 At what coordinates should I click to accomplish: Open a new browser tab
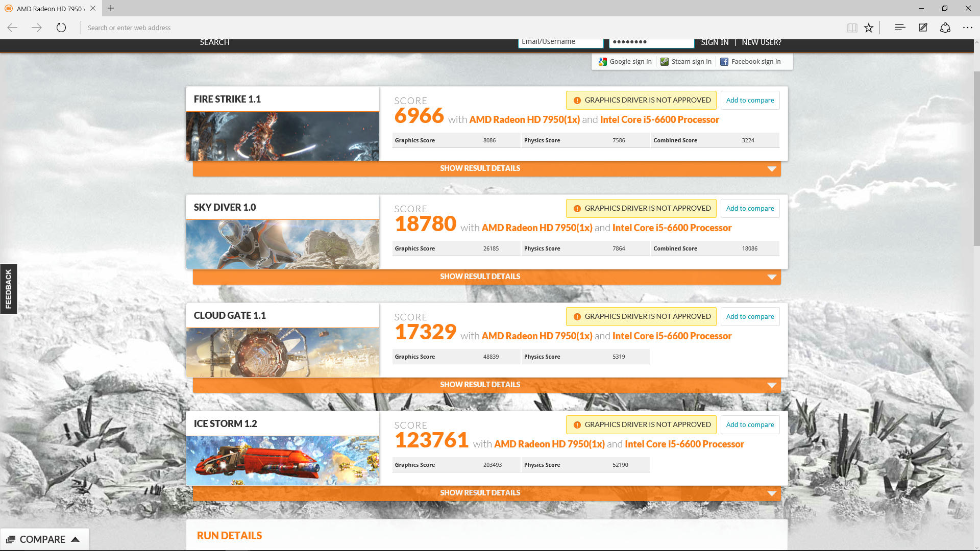coord(111,8)
